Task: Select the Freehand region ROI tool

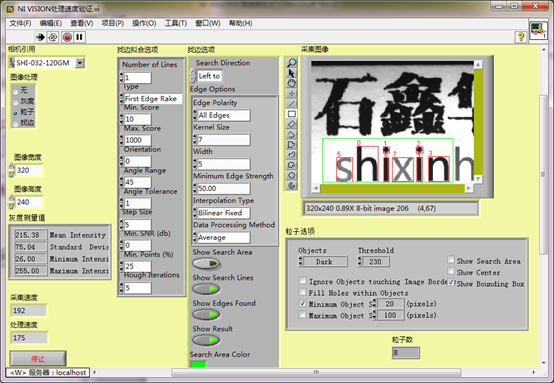Action: pyautogui.click(x=291, y=165)
